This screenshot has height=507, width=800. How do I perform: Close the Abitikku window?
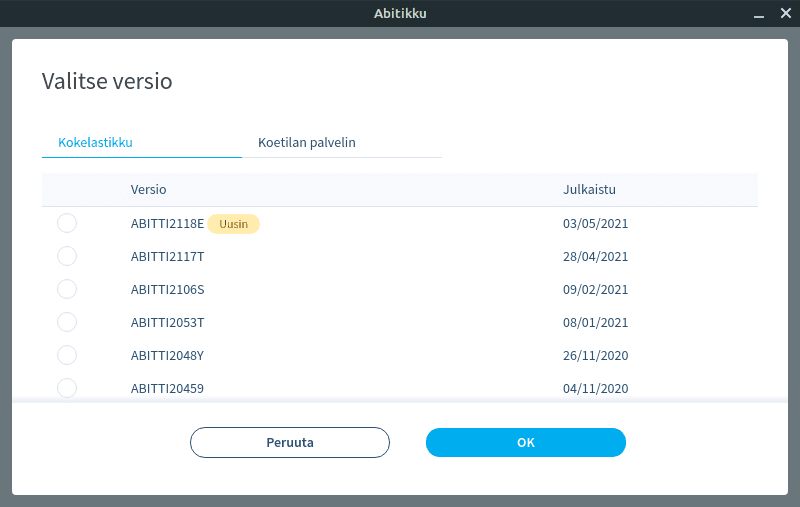pyautogui.click(x=786, y=13)
